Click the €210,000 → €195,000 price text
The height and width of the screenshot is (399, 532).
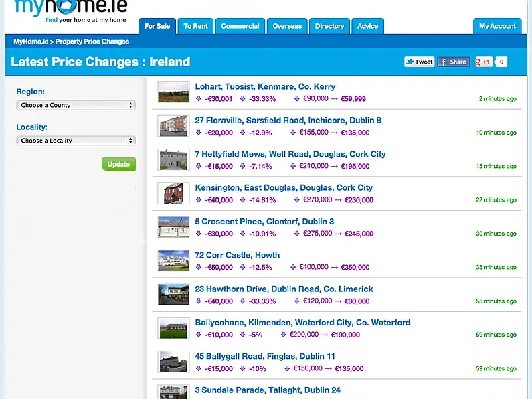pyautogui.click(x=334, y=166)
